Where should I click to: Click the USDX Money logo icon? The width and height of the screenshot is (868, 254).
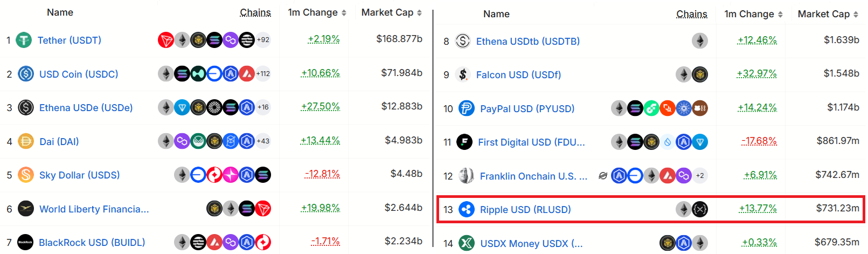click(466, 243)
